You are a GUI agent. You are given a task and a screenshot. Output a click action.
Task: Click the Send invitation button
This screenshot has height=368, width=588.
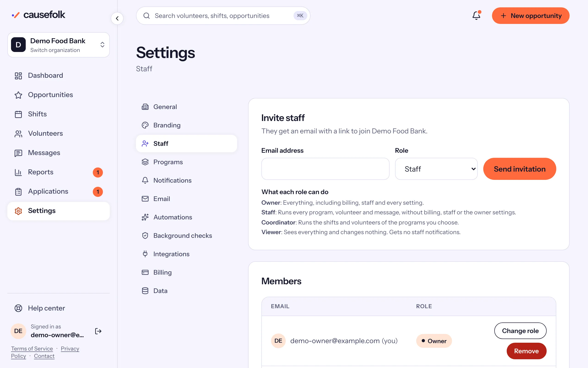click(520, 169)
